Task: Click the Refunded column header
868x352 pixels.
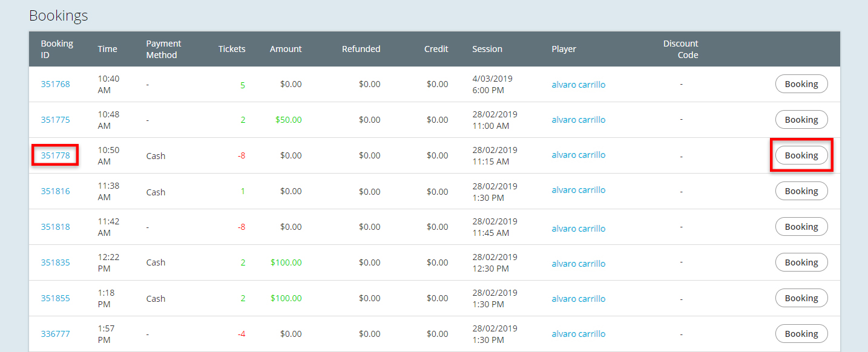Action: point(361,49)
